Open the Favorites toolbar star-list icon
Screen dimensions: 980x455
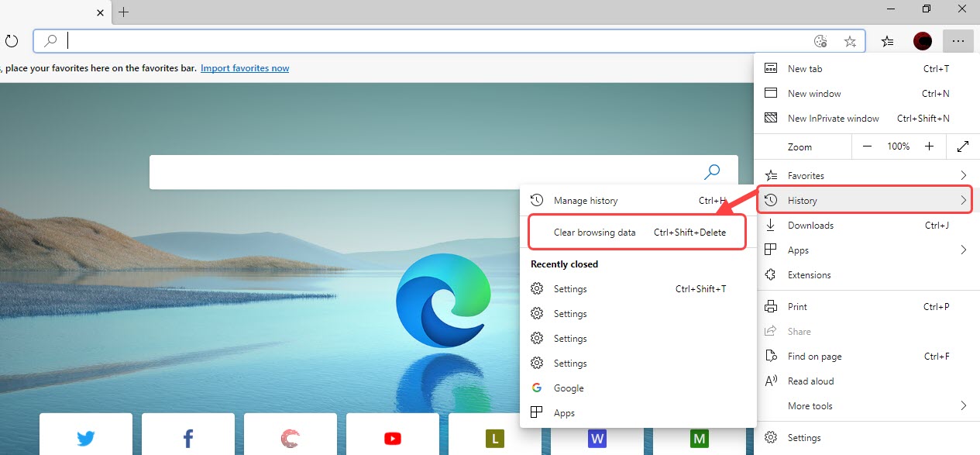[888, 41]
